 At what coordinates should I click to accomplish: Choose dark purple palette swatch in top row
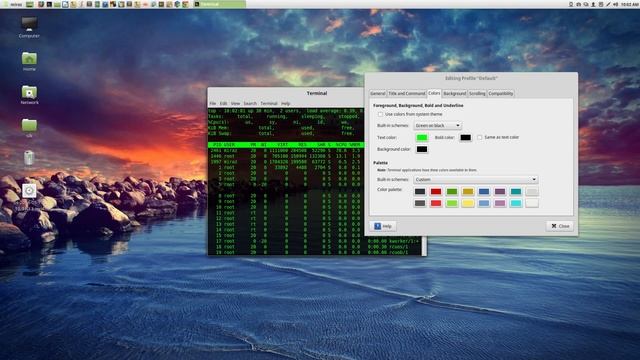500,191
